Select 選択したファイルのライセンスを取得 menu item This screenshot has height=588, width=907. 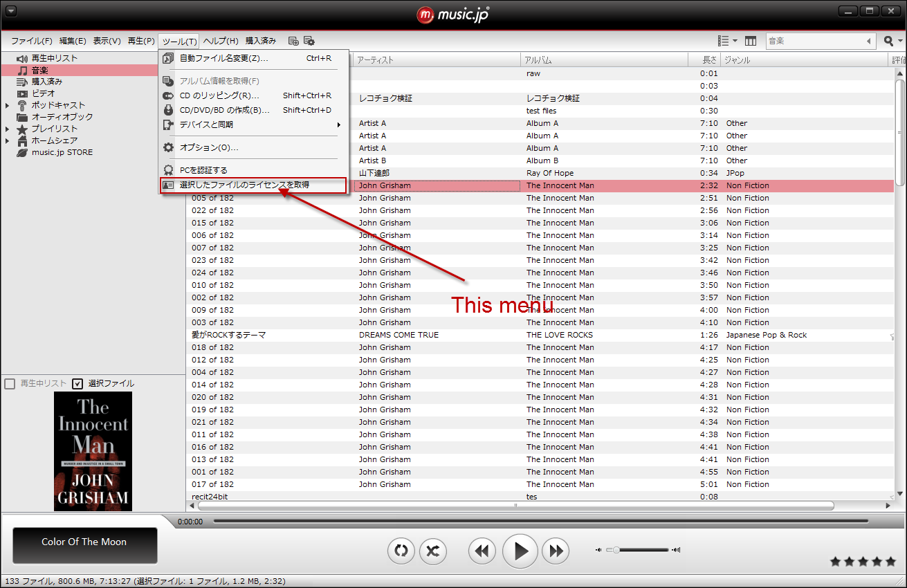[244, 185]
